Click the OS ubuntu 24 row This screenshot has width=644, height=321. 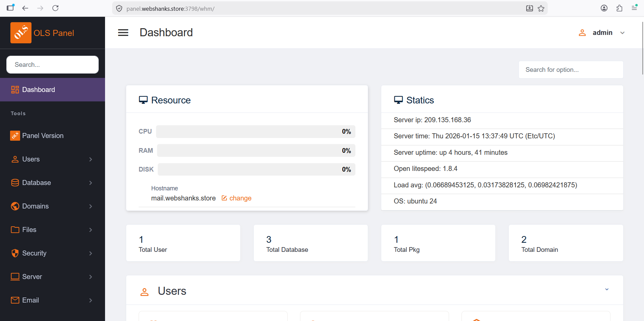click(x=502, y=201)
